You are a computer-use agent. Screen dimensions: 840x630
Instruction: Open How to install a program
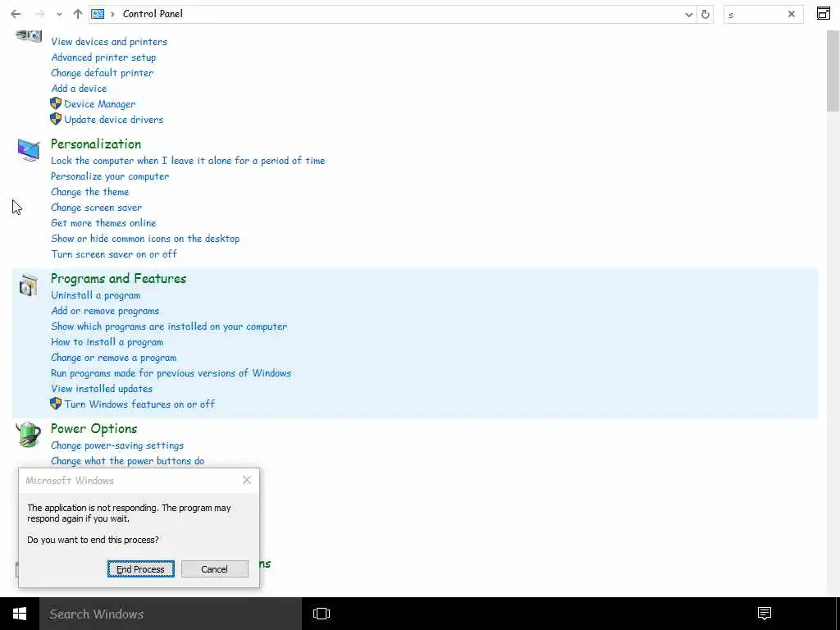click(x=107, y=342)
